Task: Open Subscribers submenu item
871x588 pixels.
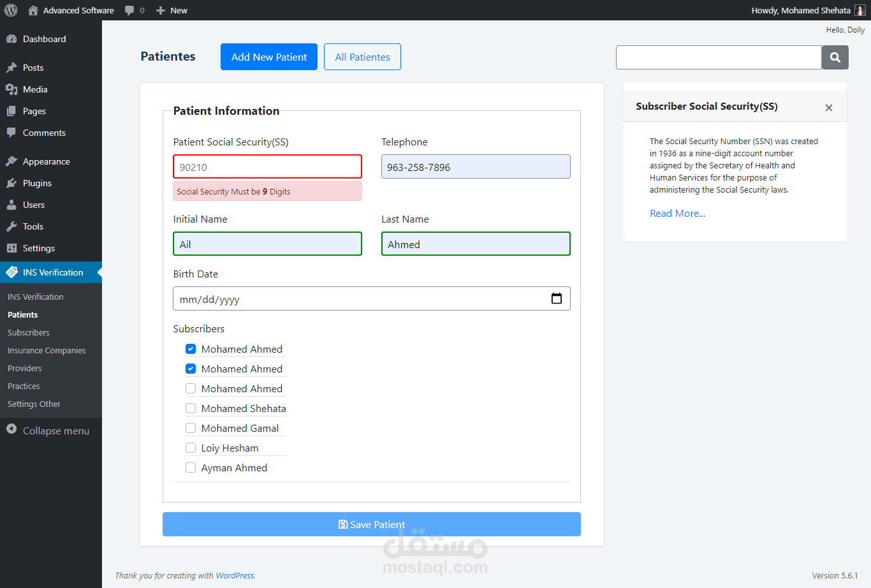Action: (29, 332)
